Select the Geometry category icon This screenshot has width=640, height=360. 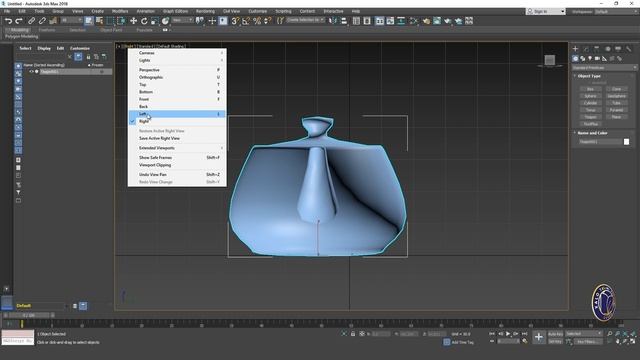tap(576, 59)
